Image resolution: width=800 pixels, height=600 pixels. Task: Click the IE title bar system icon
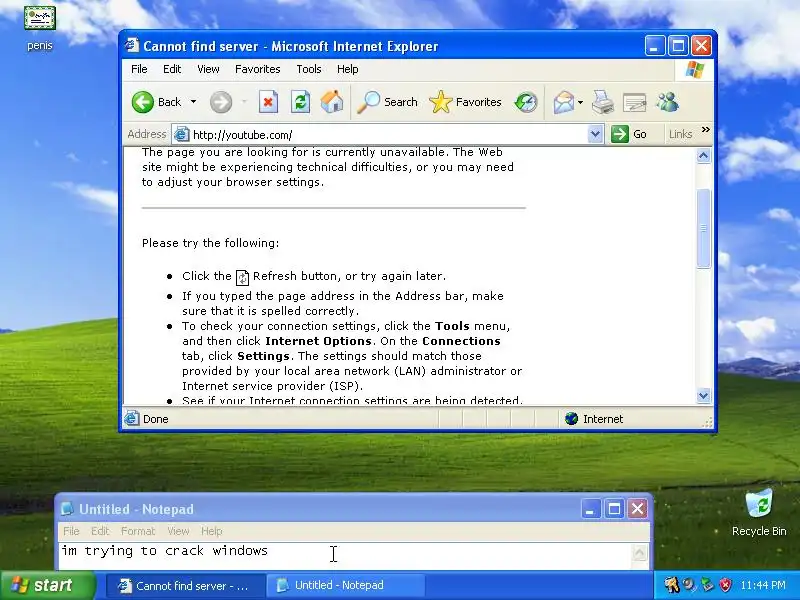click(132, 45)
